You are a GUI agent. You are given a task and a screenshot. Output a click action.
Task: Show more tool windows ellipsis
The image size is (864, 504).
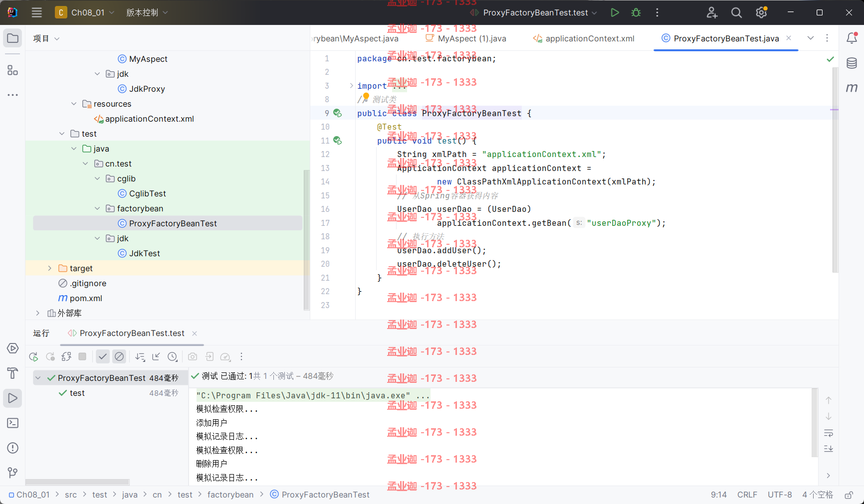point(12,95)
